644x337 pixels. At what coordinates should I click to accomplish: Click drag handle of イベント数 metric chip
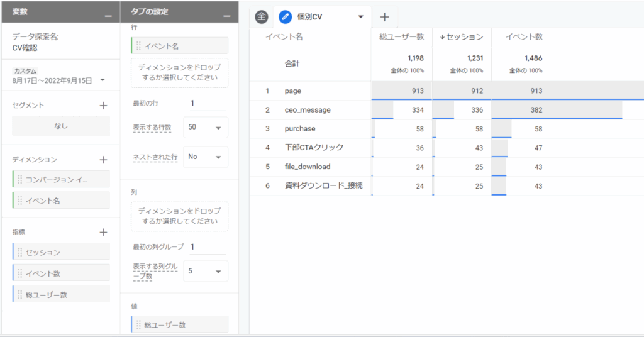click(x=19, y=273)
